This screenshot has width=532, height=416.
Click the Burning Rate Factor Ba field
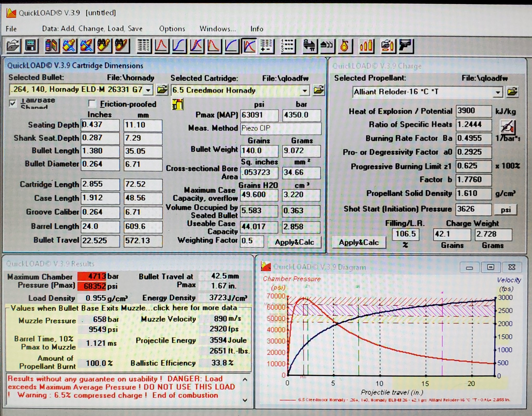coord(474,138)
